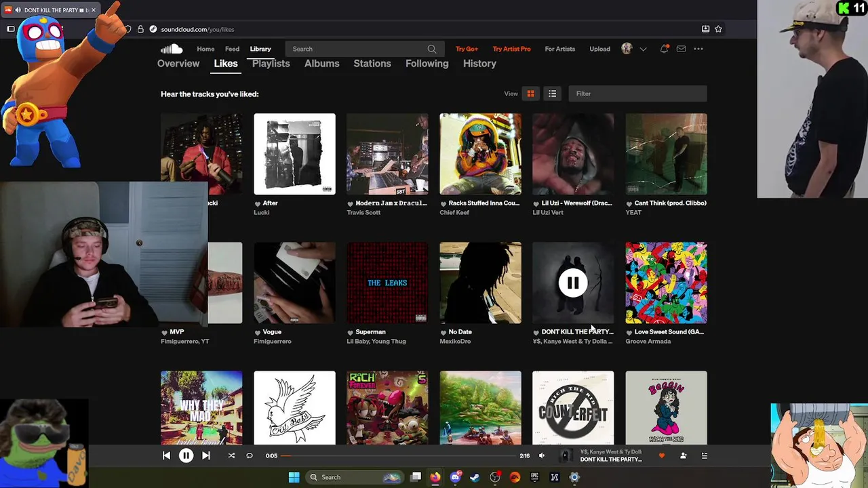Screen dimensions: 868x488
Task: Open Steam from the taskbar
Action: click(475, 477)
